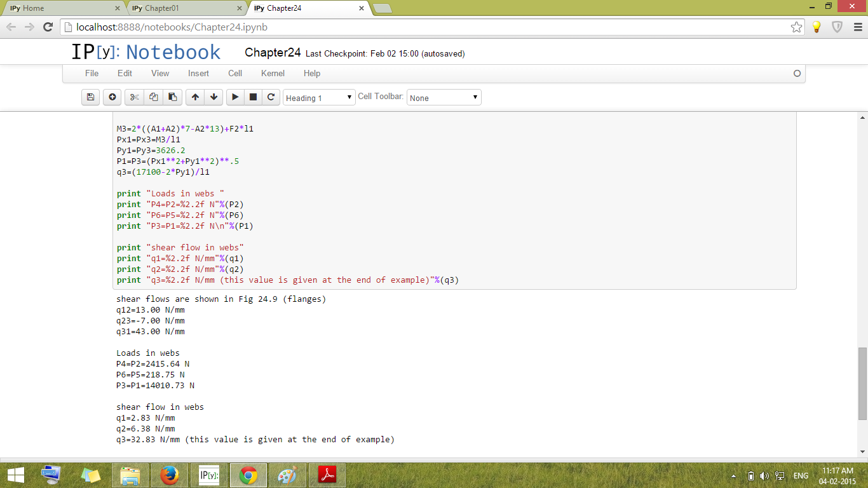This screenshot has height=488, width=868.
Task: Move the selected cell down
Action: coord(214,97)
